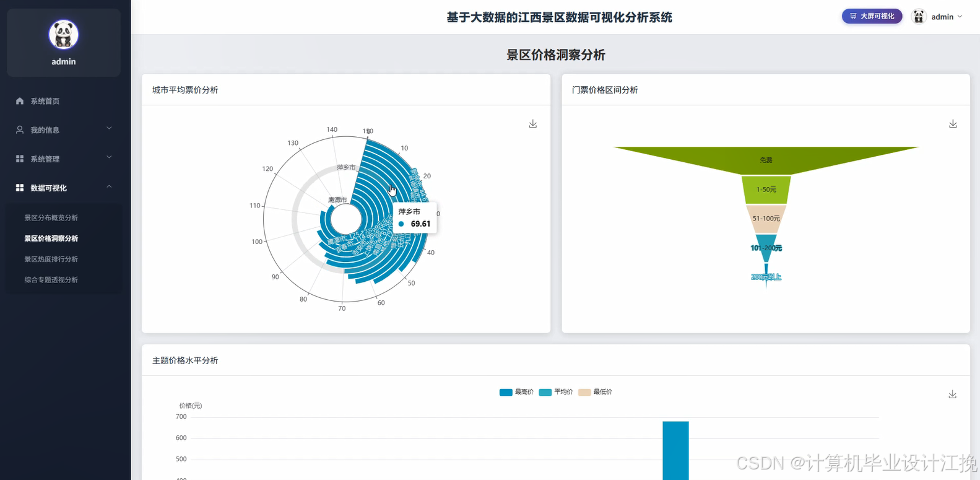Screen dimensions: 980x480
Task: Collapse the 数据可视化 submenu chevron
Action: 109,186
